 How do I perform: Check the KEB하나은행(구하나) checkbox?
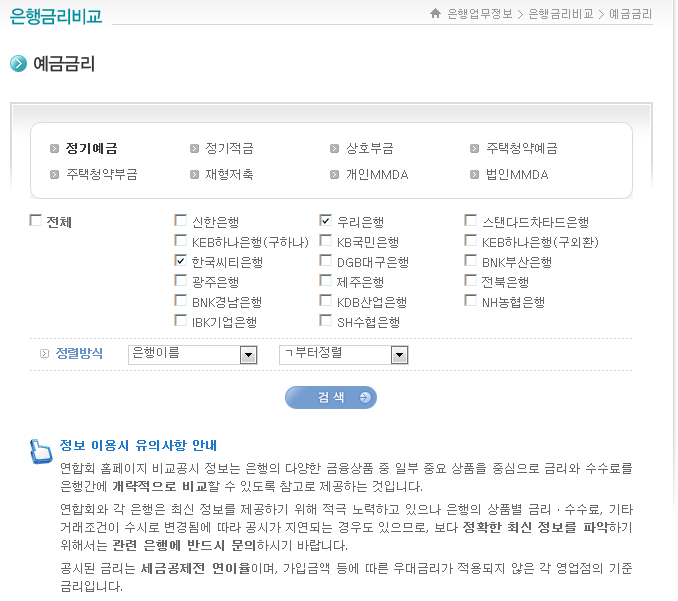(x=180, y=240)
